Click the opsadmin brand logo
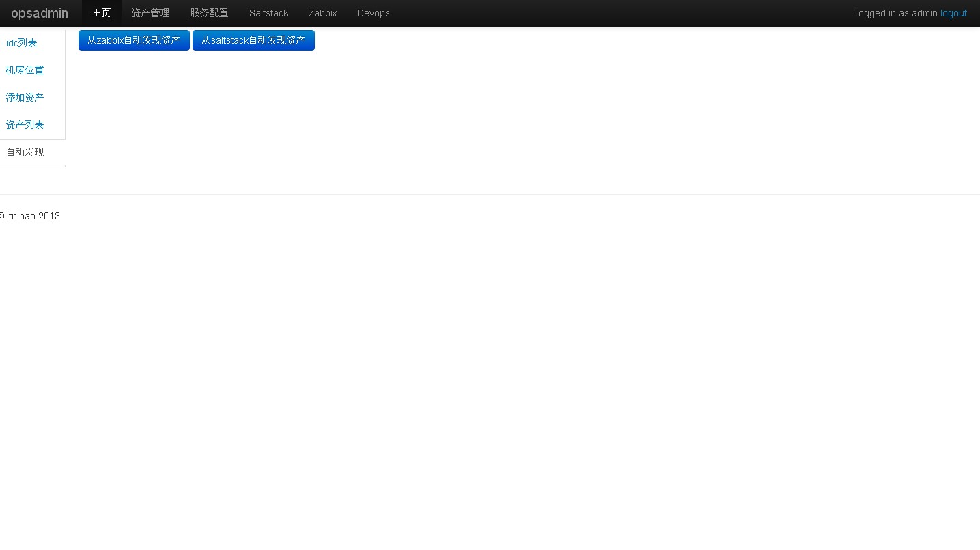 tap(40, 13)
